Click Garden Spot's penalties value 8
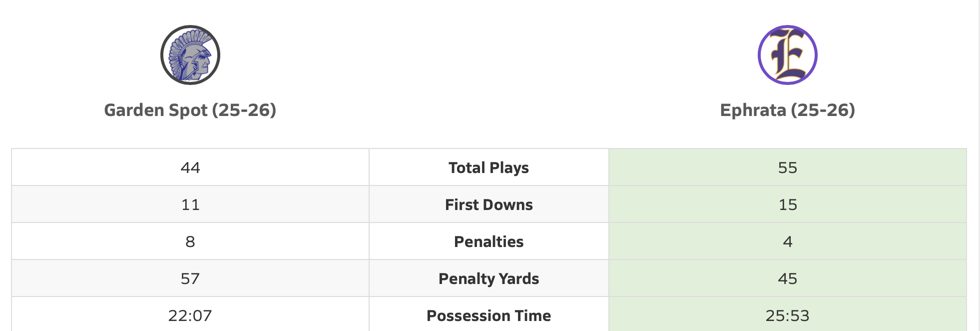The width and height of the screenshot is (980, 331). click(190, 241)
